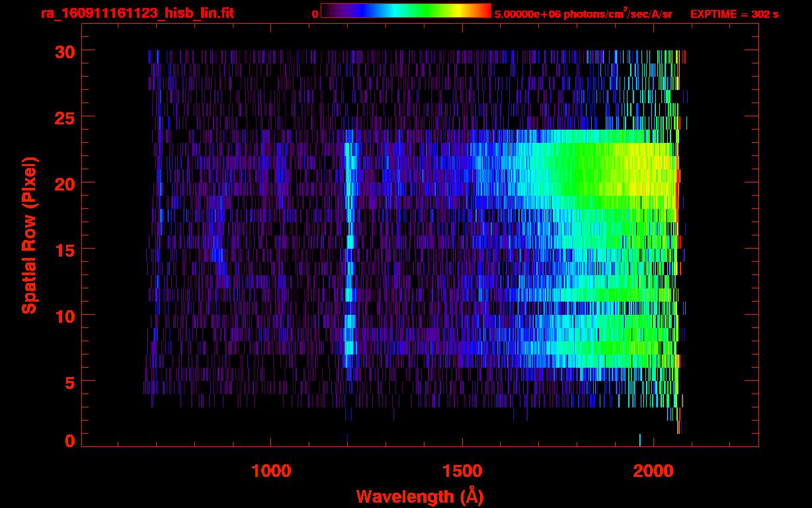Click the rainbow color scale bar
812x508 pixels.
406,11
